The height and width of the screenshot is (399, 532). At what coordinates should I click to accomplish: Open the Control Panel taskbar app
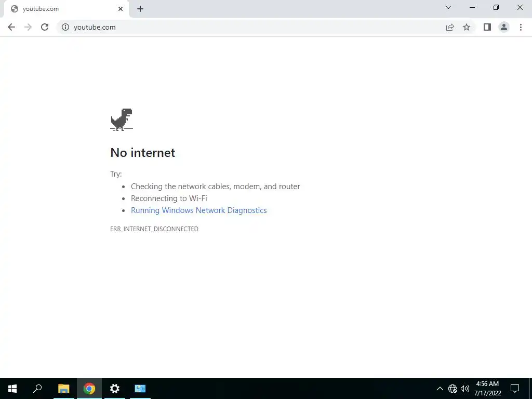[140, 389]
